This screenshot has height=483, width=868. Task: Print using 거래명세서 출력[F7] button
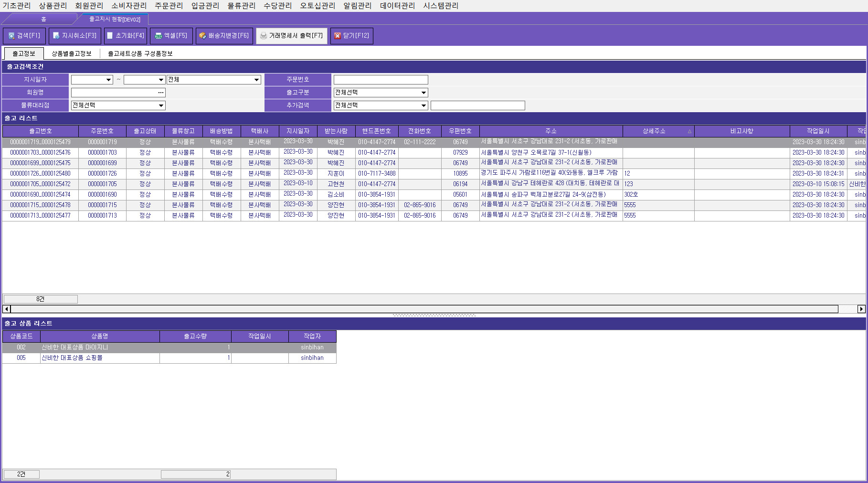pyautogui.click(x=291, y=36)
